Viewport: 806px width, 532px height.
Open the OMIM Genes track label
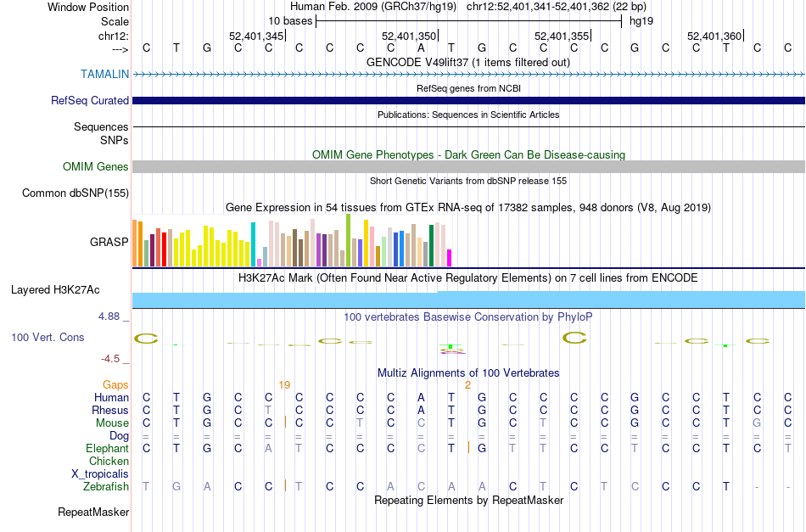click(96, 166)
